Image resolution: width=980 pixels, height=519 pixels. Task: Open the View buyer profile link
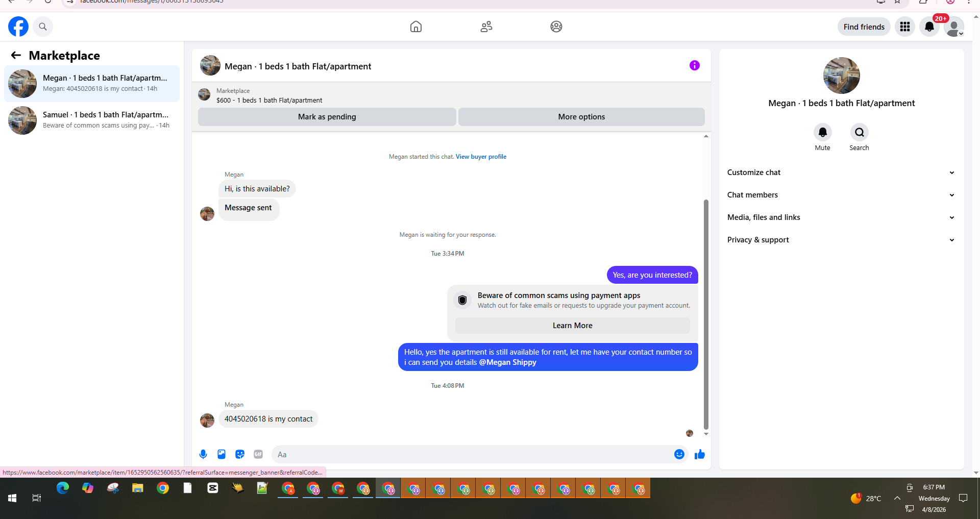coord(481,157)
